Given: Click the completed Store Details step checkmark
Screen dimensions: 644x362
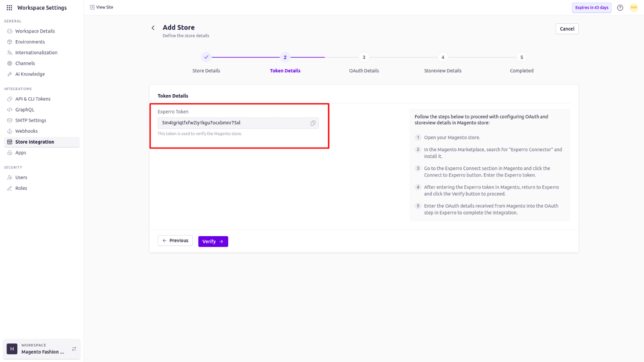Looking at the screenshot, I should pos(206,57).
